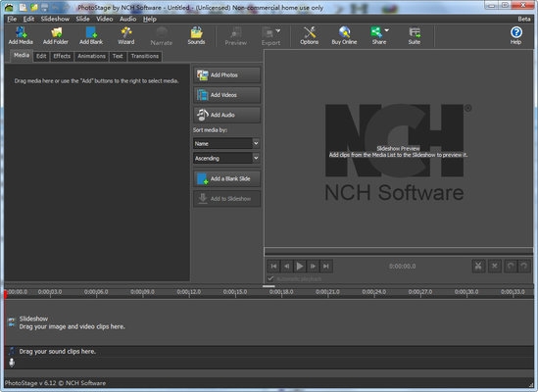Viewport: 538px width, 392px height.
Task: Click the Preview toolbar icon
Action: [236, 35]
